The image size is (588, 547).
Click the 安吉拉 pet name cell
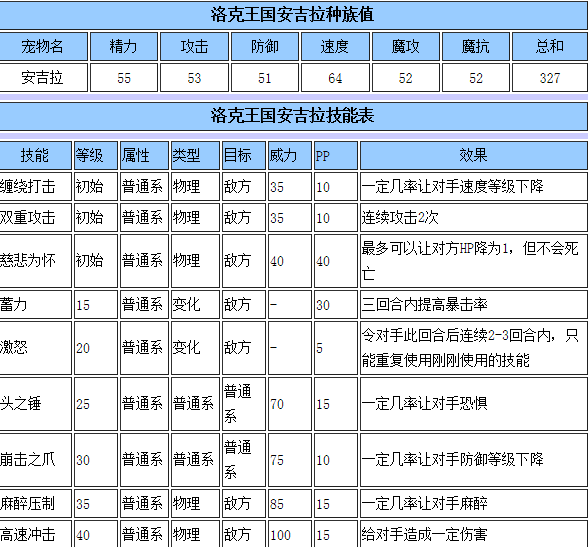(x=43, y=78)
